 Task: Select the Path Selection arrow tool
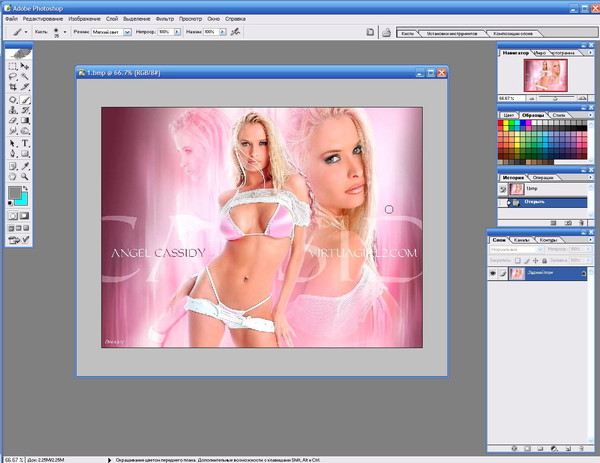coord(13,143)
